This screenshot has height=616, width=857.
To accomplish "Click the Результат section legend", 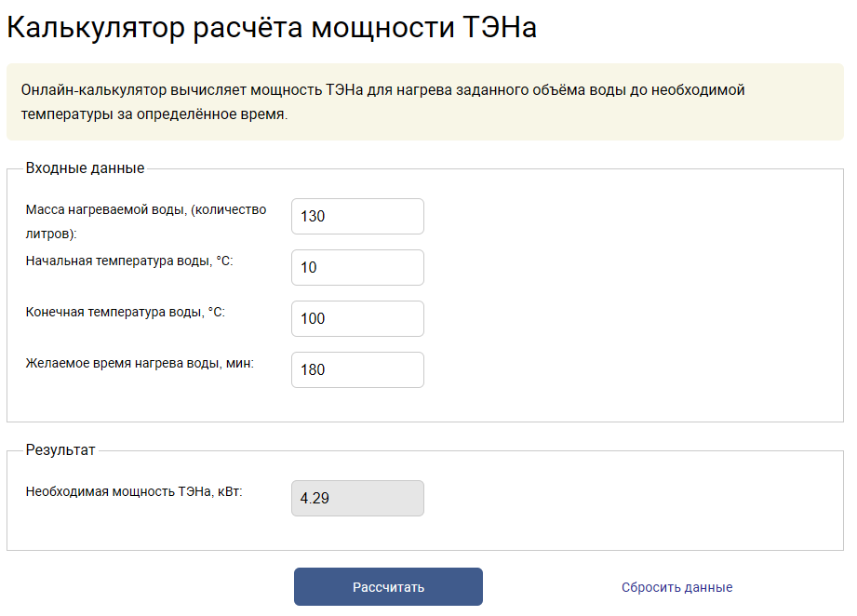I will [x=60, y=450].
